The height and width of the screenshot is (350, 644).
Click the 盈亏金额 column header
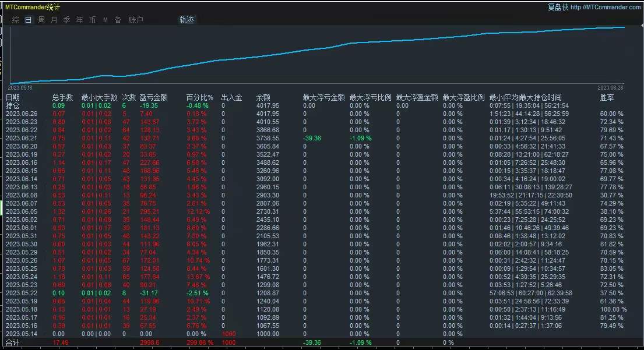coord(154,97)
